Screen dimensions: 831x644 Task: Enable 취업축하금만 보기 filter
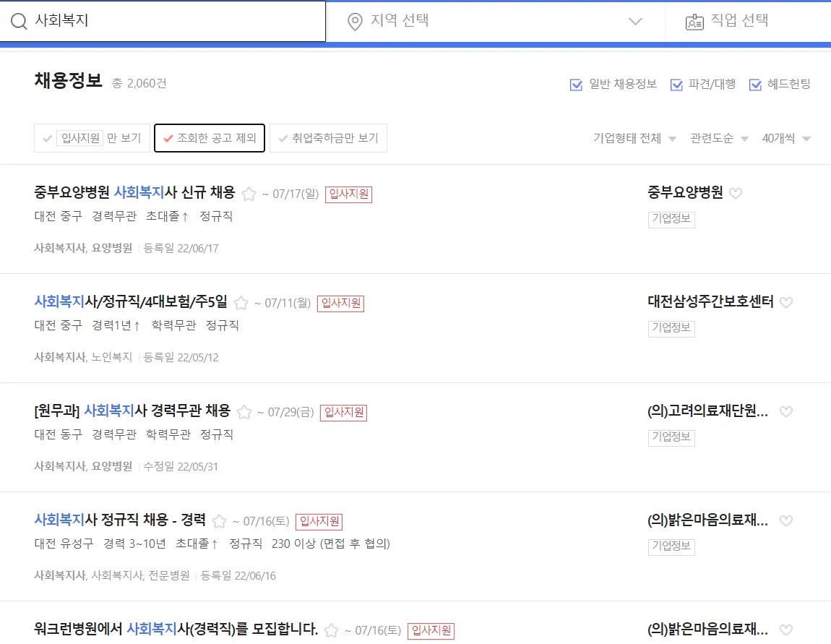pyautogui.click(x=328, y=138)
